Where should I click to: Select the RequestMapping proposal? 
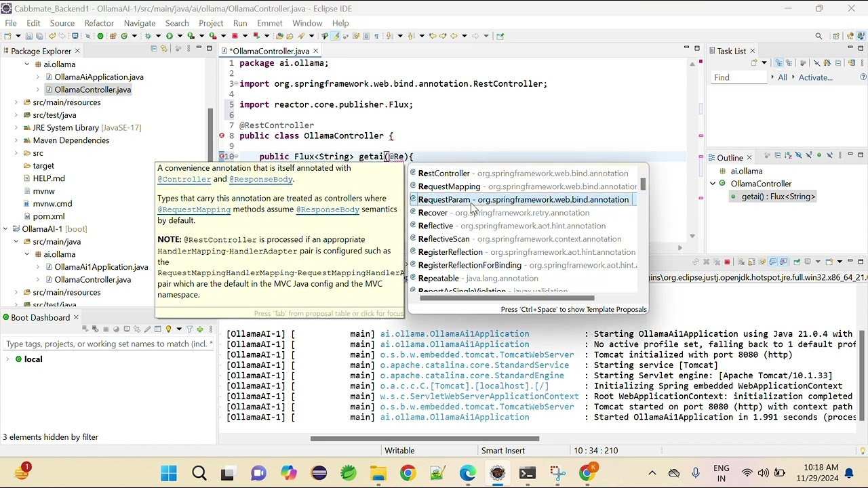click(523, 186)
